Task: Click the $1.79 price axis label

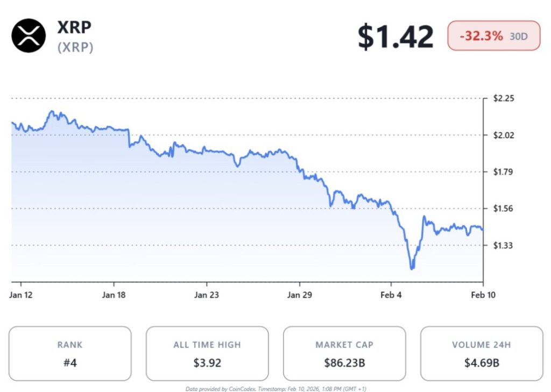Action: click(504, 172)
